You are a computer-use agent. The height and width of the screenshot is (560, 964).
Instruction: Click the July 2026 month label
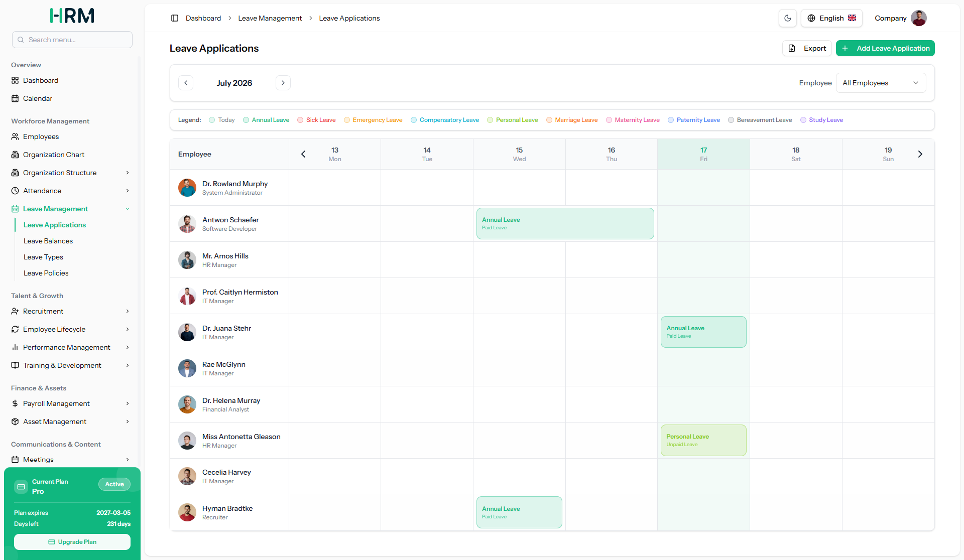234,83
